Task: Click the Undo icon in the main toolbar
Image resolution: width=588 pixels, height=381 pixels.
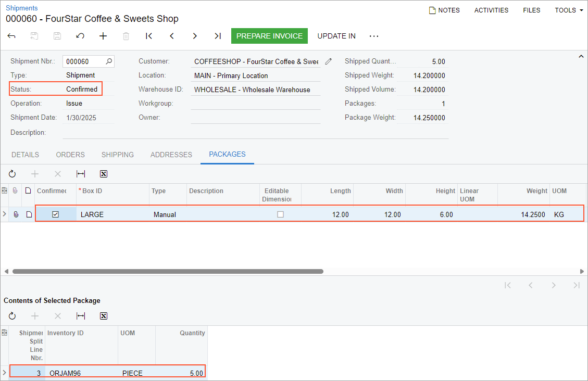Action: click(80, 36)
